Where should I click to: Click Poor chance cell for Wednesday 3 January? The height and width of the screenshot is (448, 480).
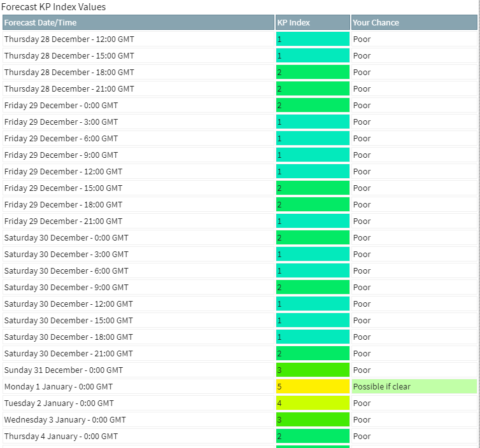414,419
